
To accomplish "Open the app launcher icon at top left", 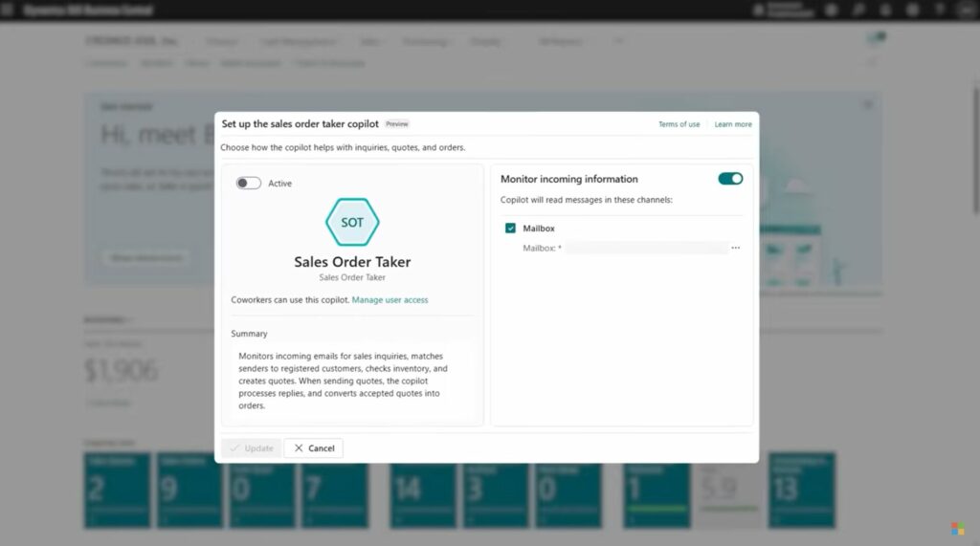I will point(8,10).
